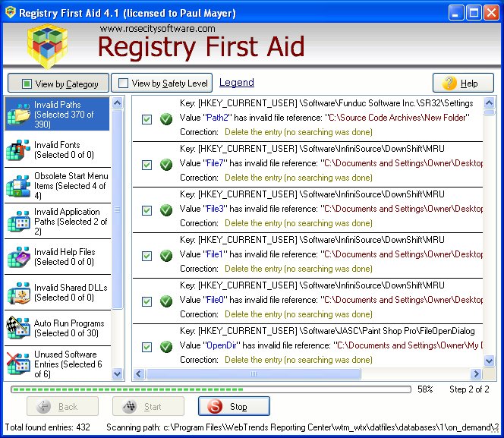Uncheck the File0 entry checkbox
The height and width of the screenshot is (438, 504).
(147, 302)
